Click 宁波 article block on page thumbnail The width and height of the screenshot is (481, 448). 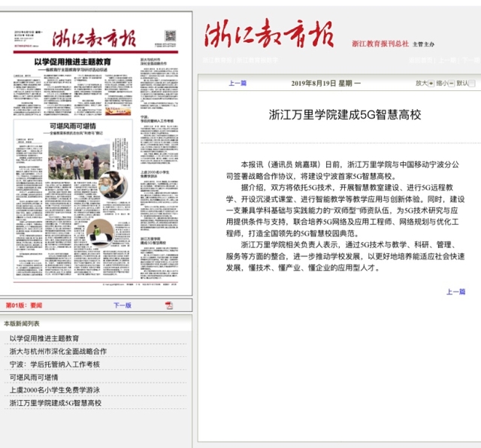[159, 140]
